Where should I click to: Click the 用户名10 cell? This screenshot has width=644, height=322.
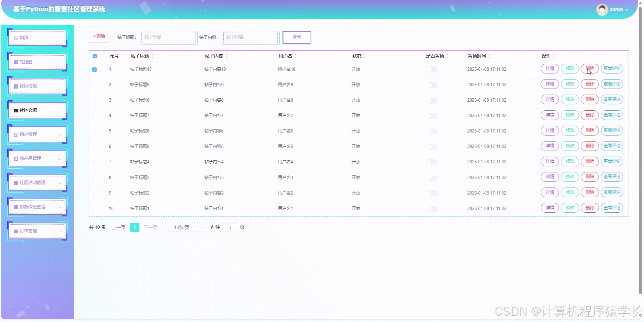coord(286,69)
